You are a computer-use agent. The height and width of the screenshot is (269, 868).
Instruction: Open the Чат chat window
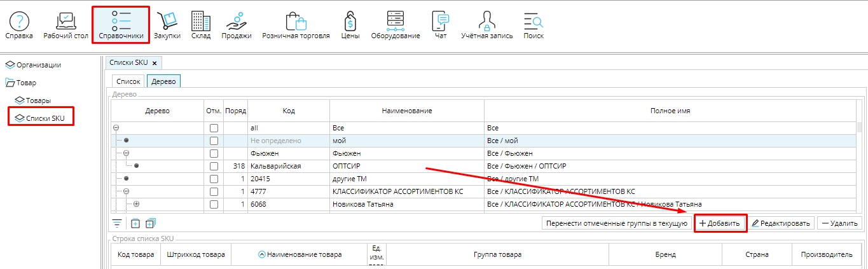(440, 25)
